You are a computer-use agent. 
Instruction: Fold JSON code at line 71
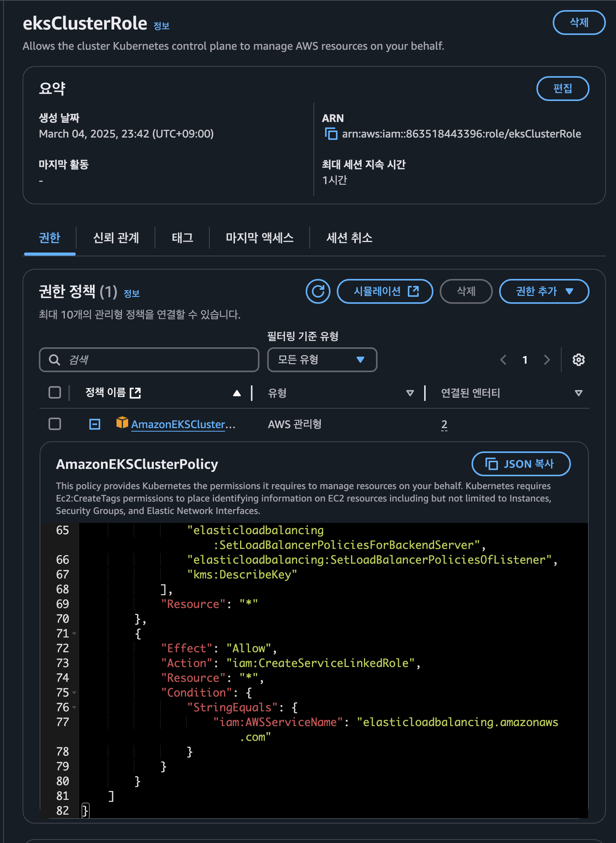[74, 634]
